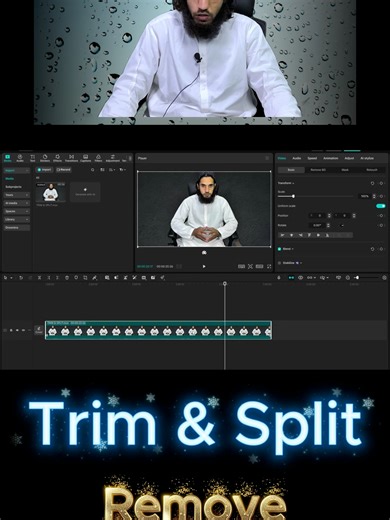The width and height of the screenshot is (390, 520).
Task: Select the Remove BG sub-tab
Action: [318, 170]
